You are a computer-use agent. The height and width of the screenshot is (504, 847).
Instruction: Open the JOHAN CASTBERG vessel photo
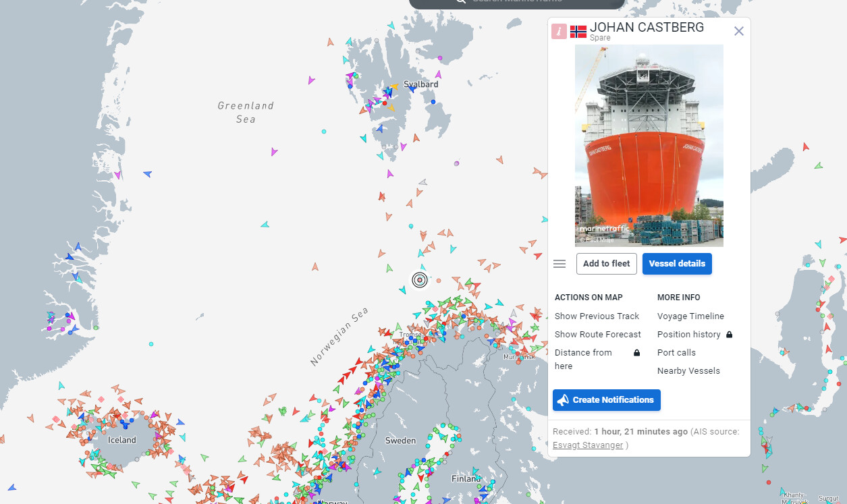[649, 145]
